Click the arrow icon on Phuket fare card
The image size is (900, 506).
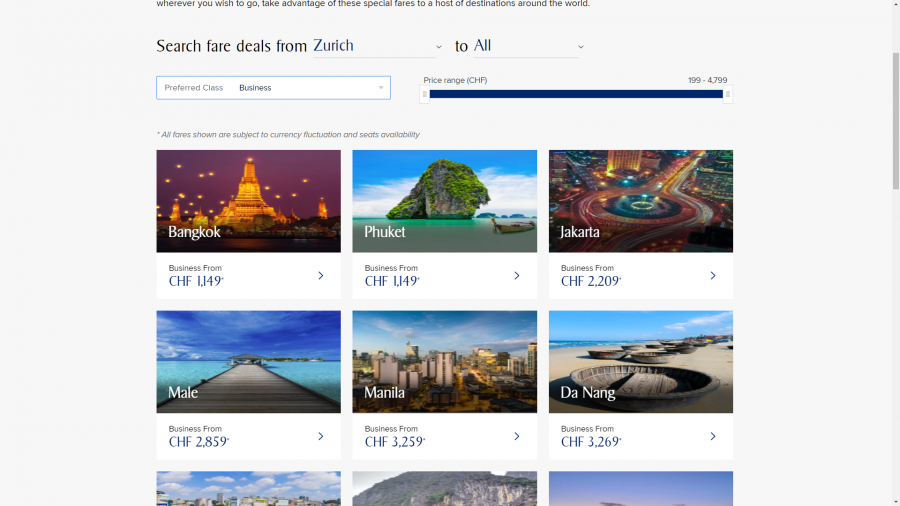(x=517, y=276)
